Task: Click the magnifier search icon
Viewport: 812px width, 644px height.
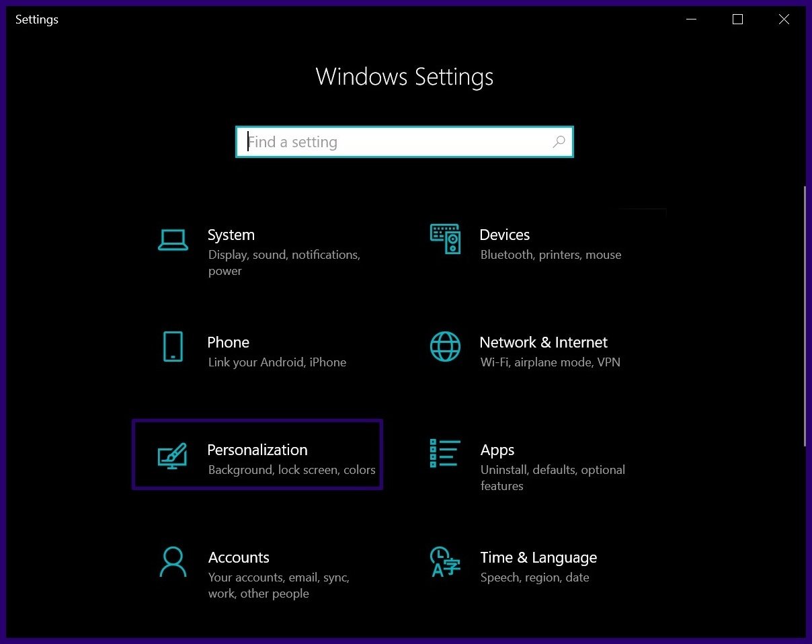Action: (559, 142)
